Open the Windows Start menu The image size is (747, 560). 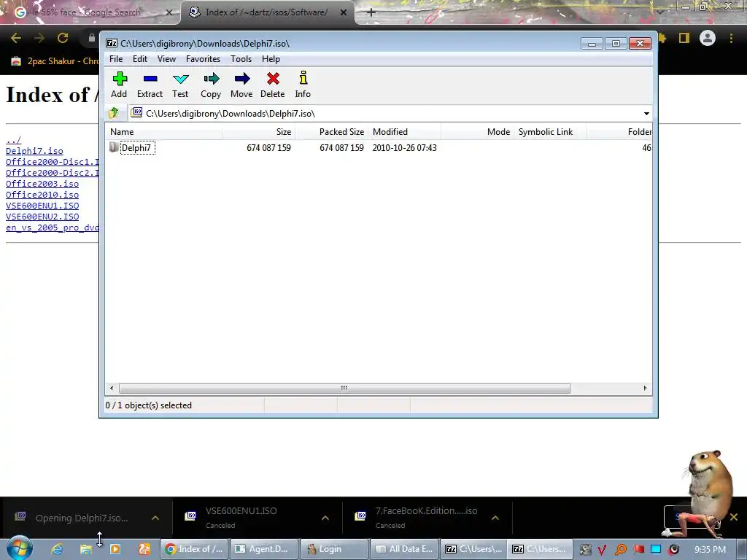(20, 548)
